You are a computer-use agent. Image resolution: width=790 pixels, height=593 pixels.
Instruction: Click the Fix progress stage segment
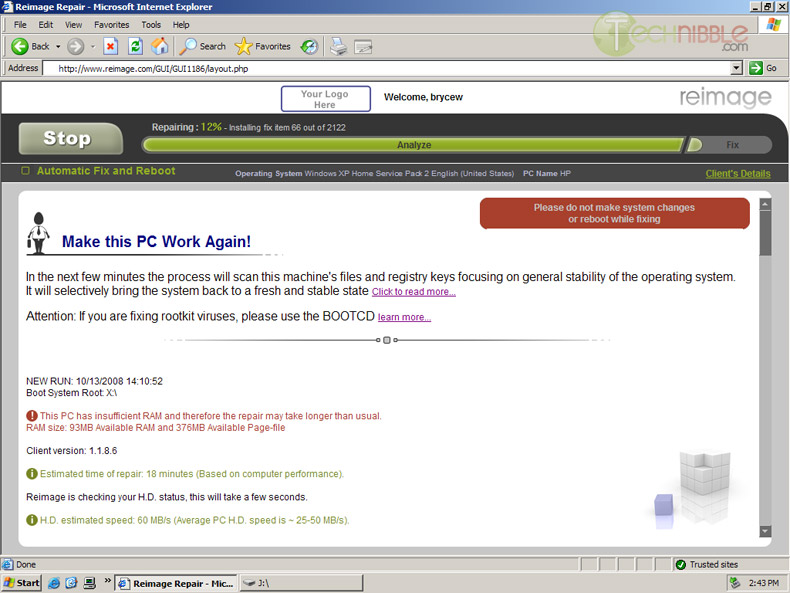pyautogui.click(x=730, y=145)
